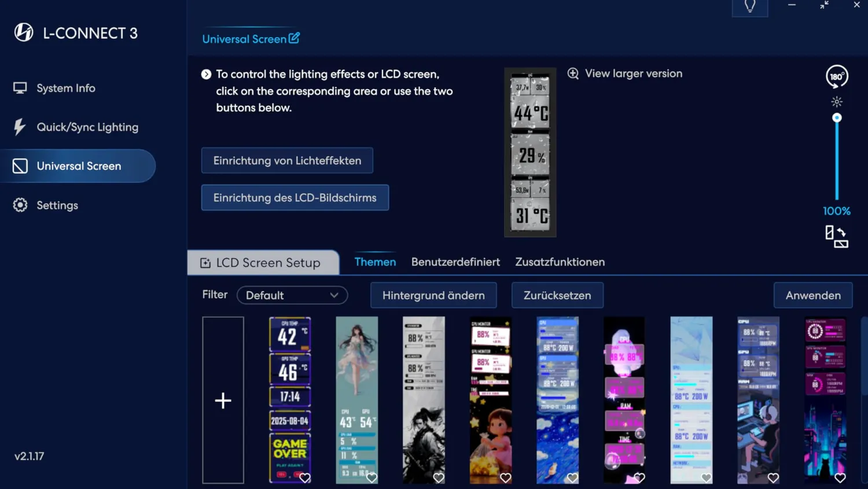This screenshot has width=868, height=489.
Task: Switch to the Zusatzfunktionen tab
Action: point(560,262)
